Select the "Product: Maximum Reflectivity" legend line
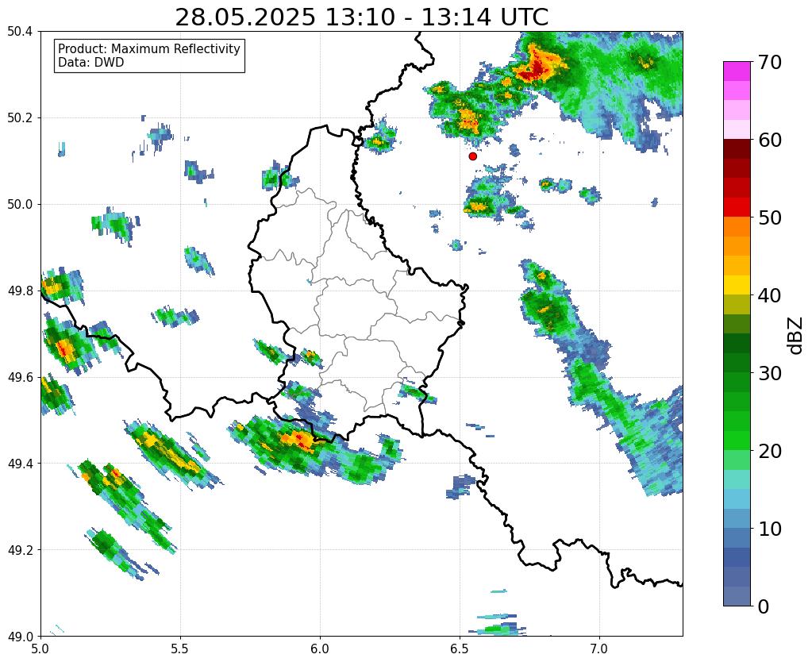Screen dimensions: 812x662 coord(149,48)
